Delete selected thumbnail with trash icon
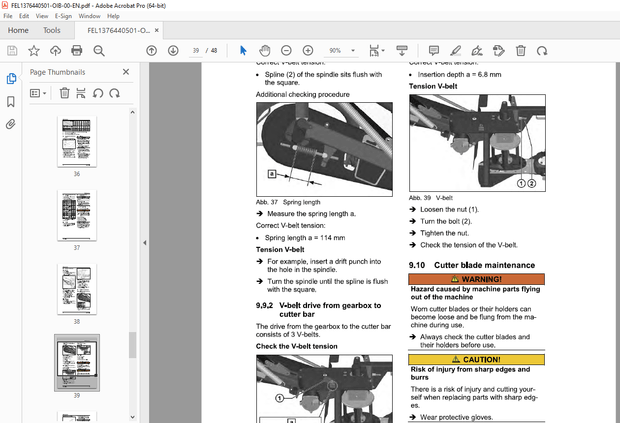 click(64, 93)
